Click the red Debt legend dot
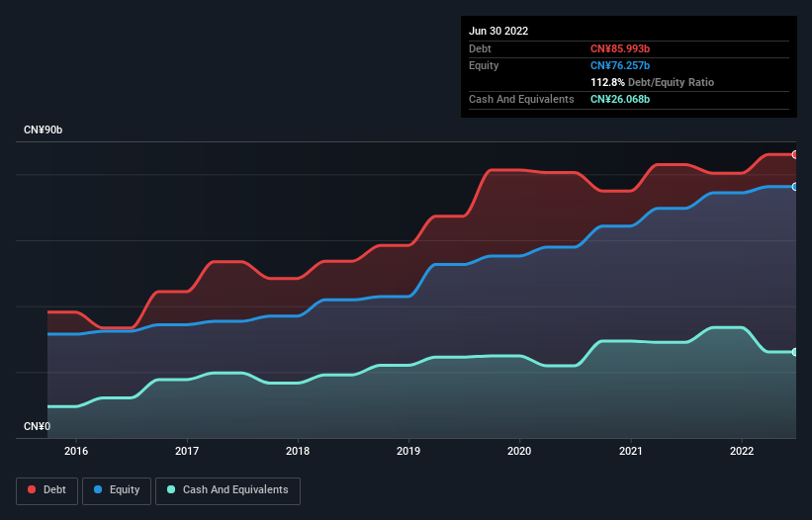 click(32, 489)
